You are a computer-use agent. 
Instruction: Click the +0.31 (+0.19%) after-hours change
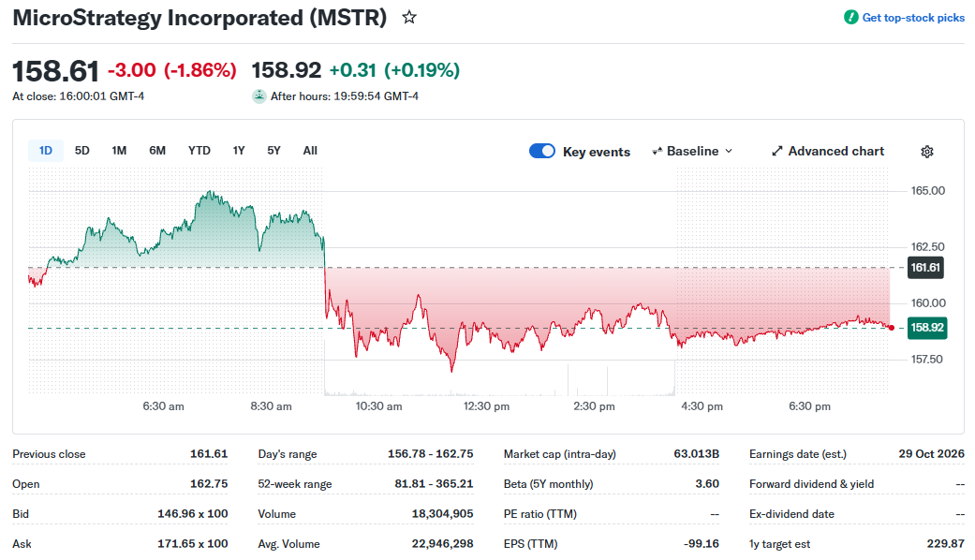(x=394, y=70)
